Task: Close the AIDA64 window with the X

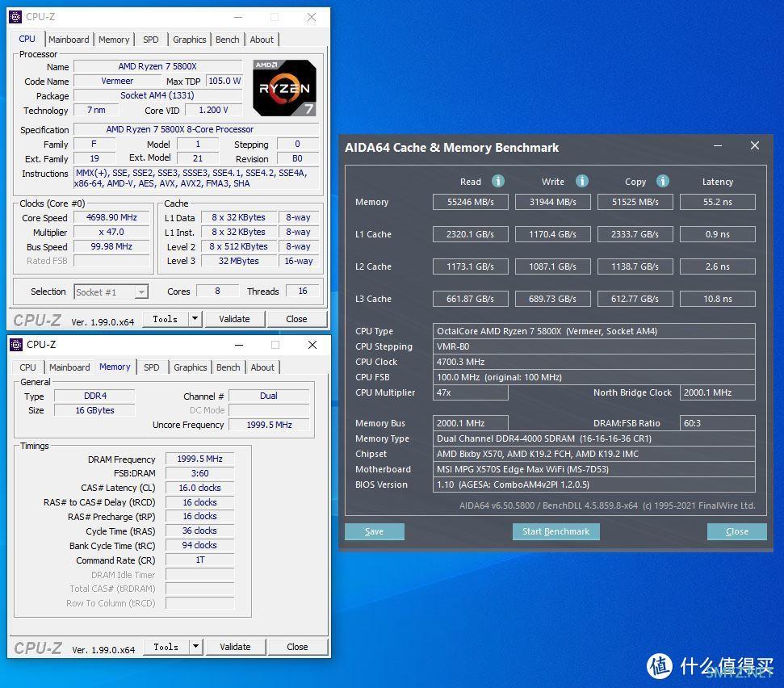Action: pyautogui.click(x=755, y=145)
